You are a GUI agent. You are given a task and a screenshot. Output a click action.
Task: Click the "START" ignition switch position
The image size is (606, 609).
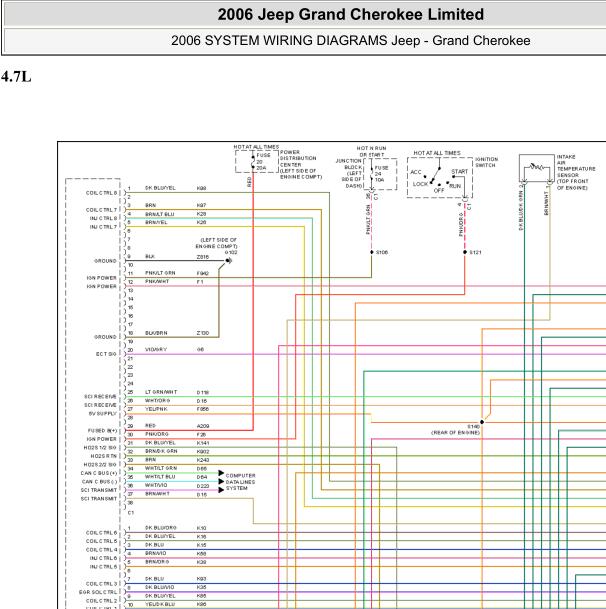(x=460, y=172)
